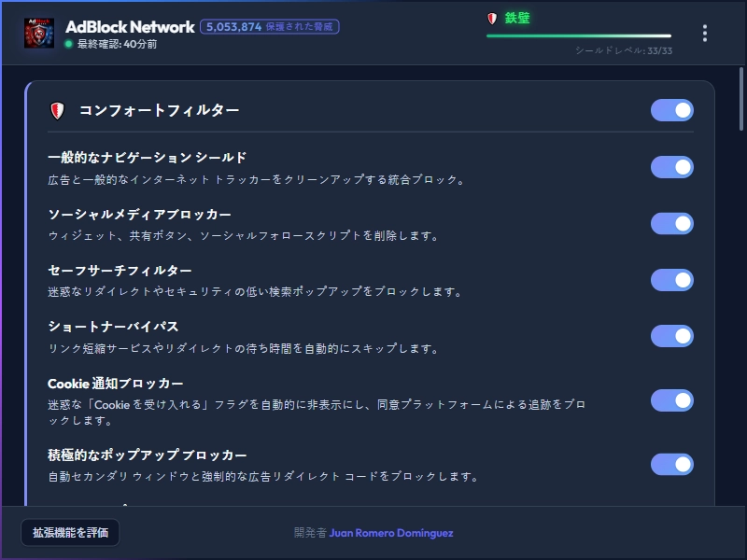Disable 一般的なナビゲーション シールド toggle
This screenshot has width=747, height=560.
tap(671, 167)
